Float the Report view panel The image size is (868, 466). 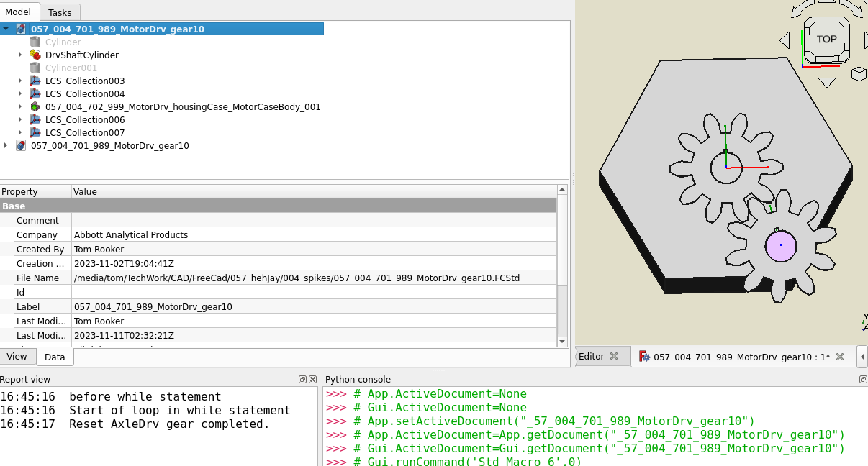[x=302, y=380]
